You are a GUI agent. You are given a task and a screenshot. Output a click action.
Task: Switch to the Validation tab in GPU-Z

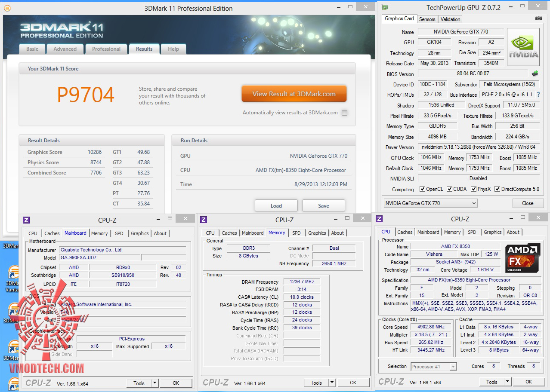tap(451, 19)
